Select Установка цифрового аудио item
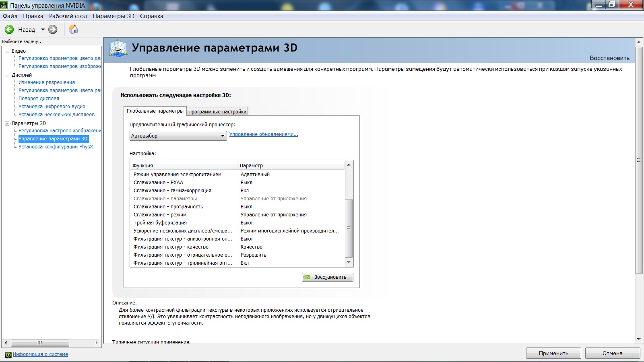The width and height of the screenshot is (644, 362). [x=52, y=107]
